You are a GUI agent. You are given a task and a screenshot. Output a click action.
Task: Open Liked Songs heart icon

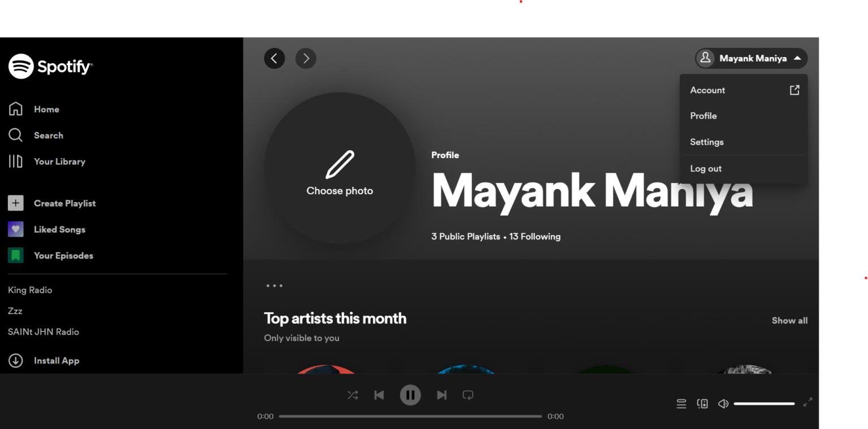coord(16,229)
